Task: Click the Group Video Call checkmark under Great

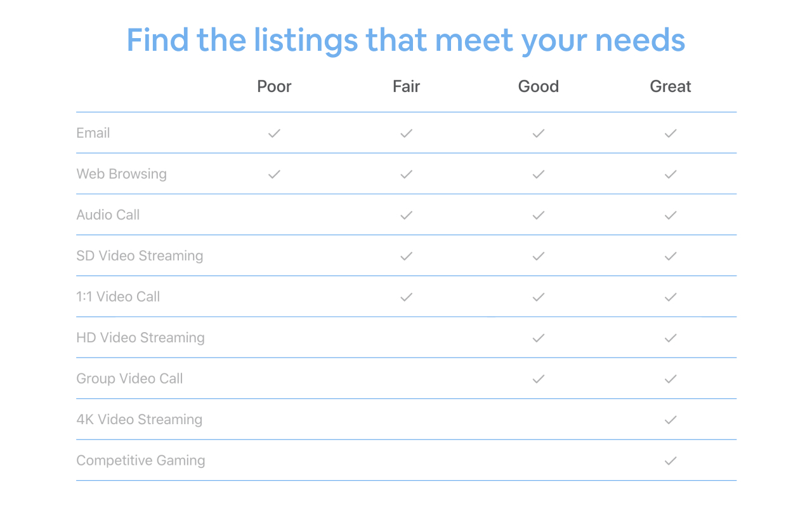Action: tap(671, 378)
